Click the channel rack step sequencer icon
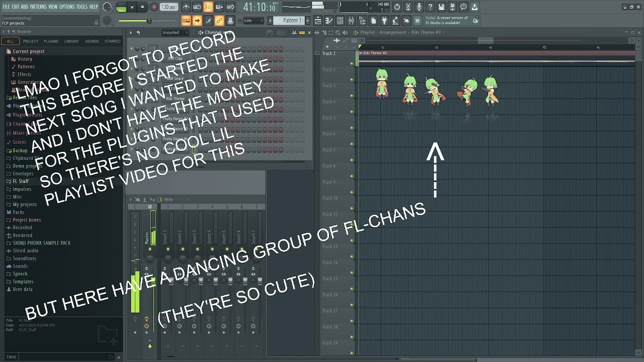Screen dimensions: 644x362 click(x=302, y=33)
